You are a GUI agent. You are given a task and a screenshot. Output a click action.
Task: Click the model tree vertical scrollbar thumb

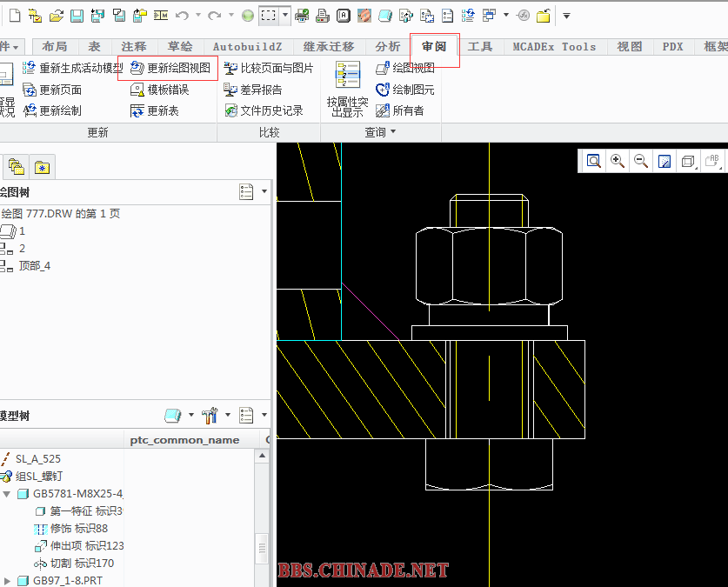(261, 549)
